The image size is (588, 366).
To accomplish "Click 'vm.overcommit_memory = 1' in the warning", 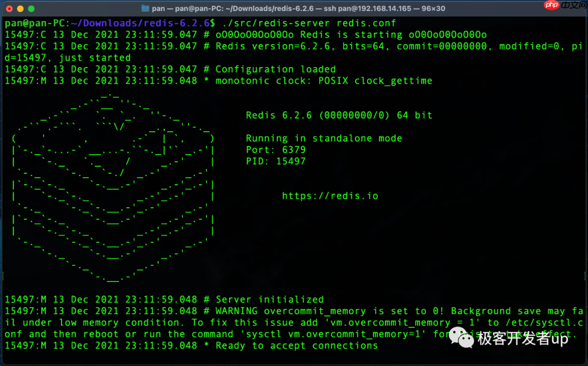I will coord(402,323).
